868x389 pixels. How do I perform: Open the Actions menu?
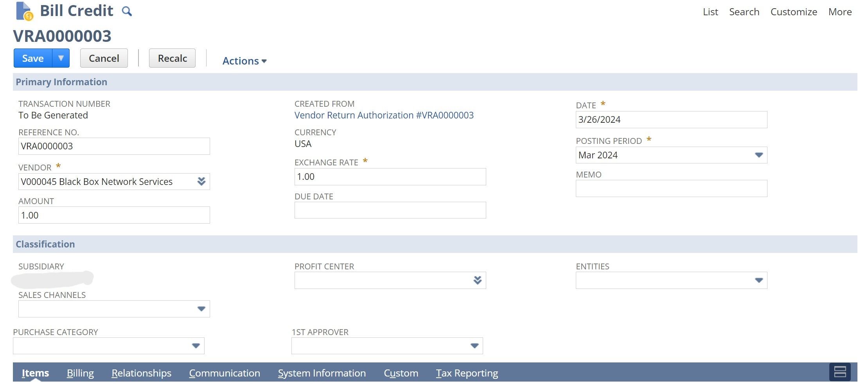click(x=244, y=61)
